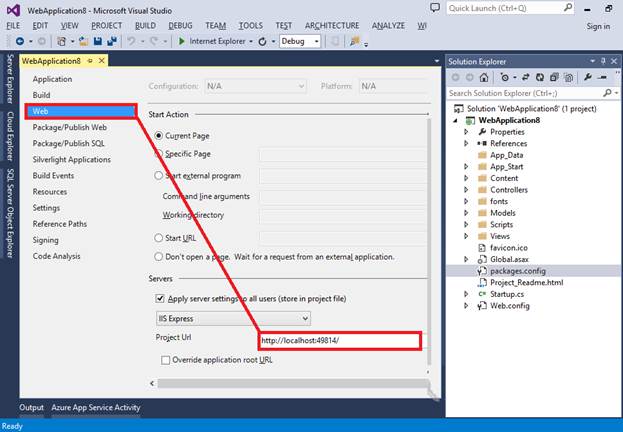623x432 pixels.
Task: Expand the Global.asax node
Action: [466, 259]
